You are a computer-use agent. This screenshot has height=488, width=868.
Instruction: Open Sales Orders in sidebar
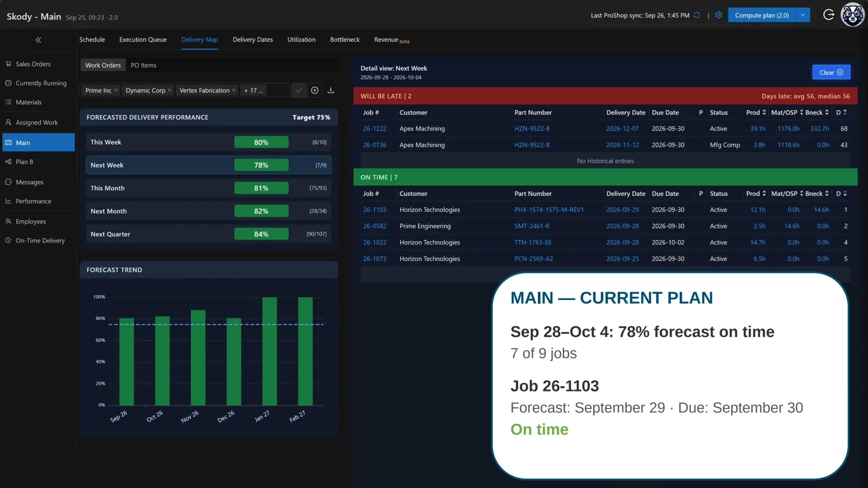pos(38,64)
